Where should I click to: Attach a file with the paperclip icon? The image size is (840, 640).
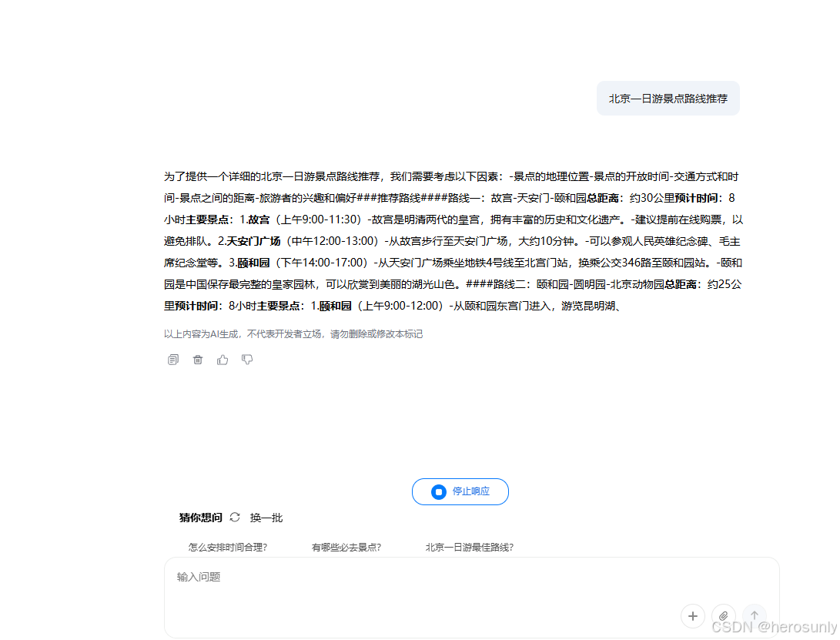tap(723, 616)
